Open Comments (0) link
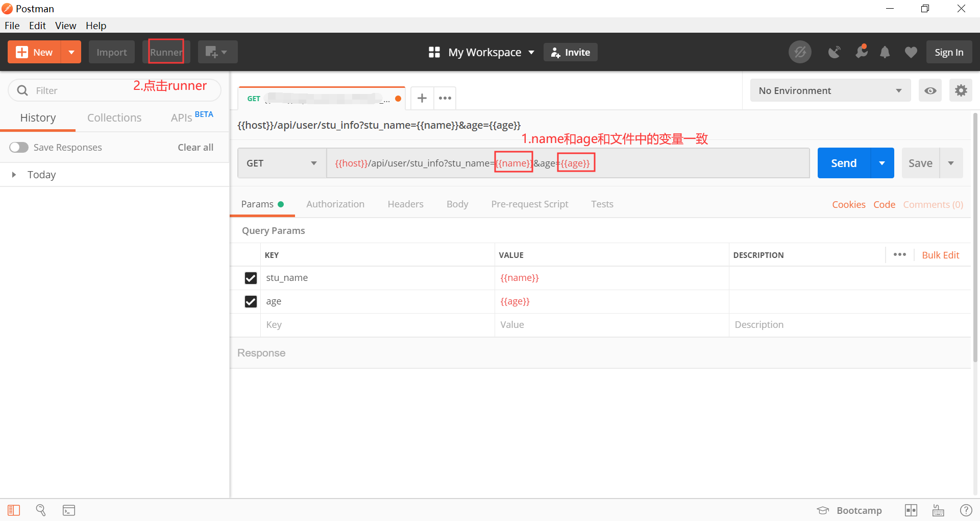The image size is (980, 521). [933, 204]
